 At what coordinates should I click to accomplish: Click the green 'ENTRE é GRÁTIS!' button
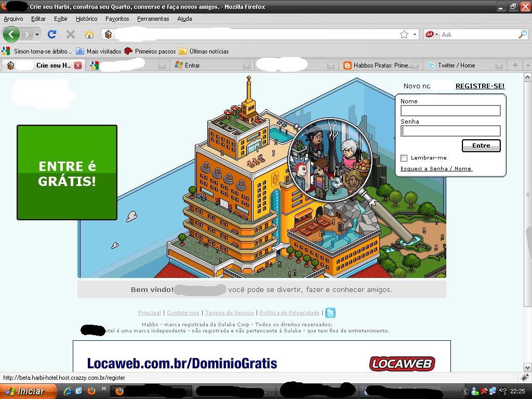point(67,172)
